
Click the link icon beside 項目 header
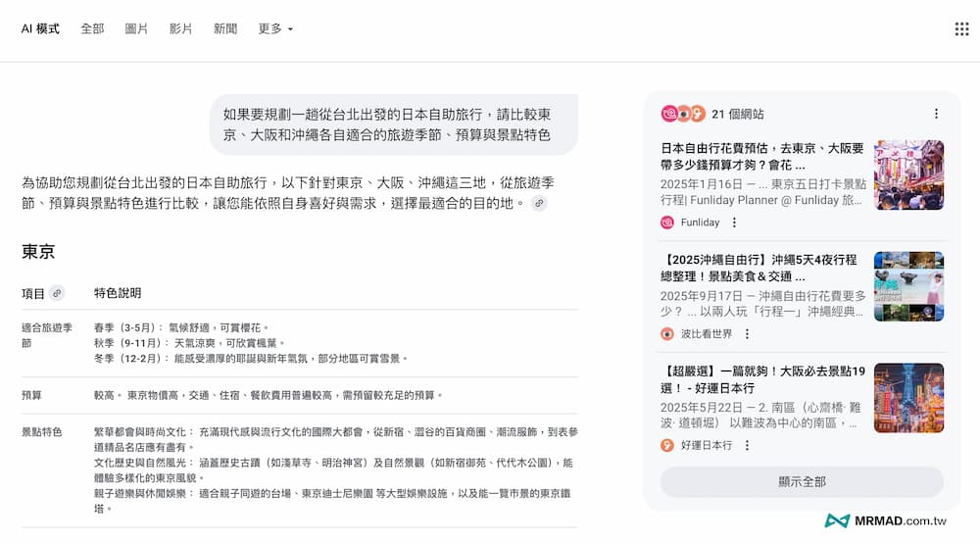[57, 293]
